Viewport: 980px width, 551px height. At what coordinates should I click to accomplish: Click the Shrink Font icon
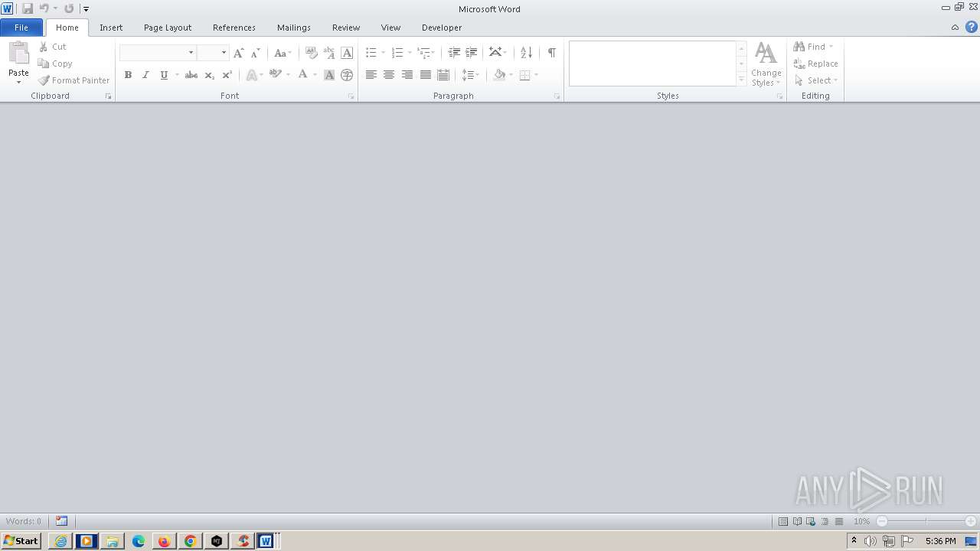pos(256,53)
